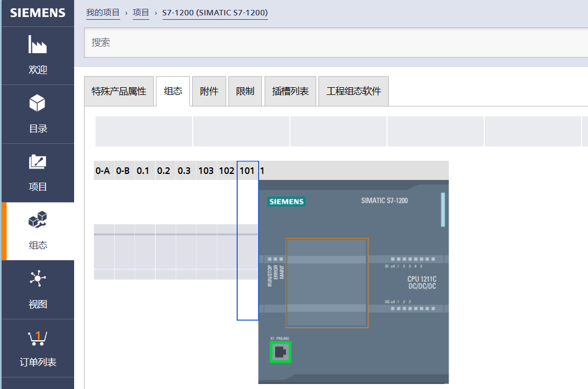The height and width of the screenshot is (389, 588).
Task: Click the green PN/LAN port on CPU
Action: [x=281, y=352]
